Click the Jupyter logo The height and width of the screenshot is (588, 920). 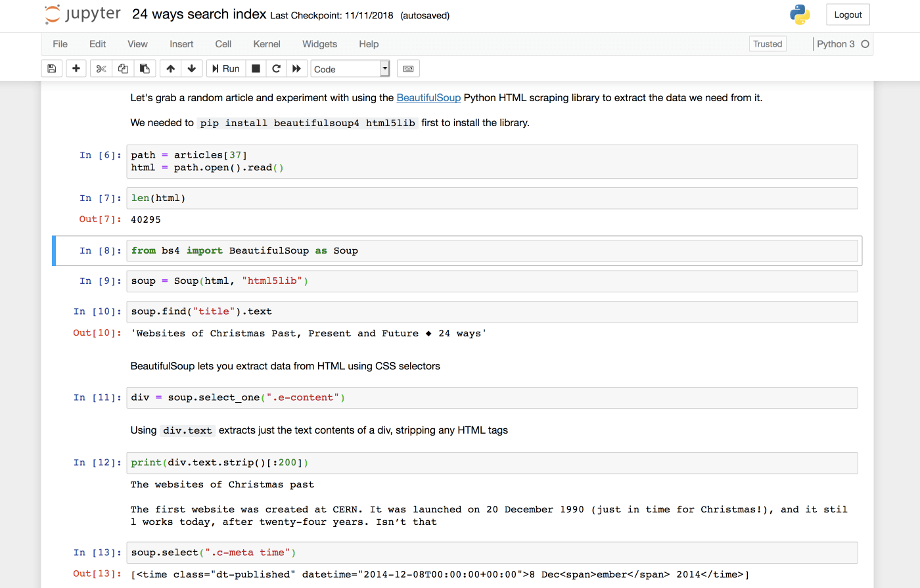83,14
